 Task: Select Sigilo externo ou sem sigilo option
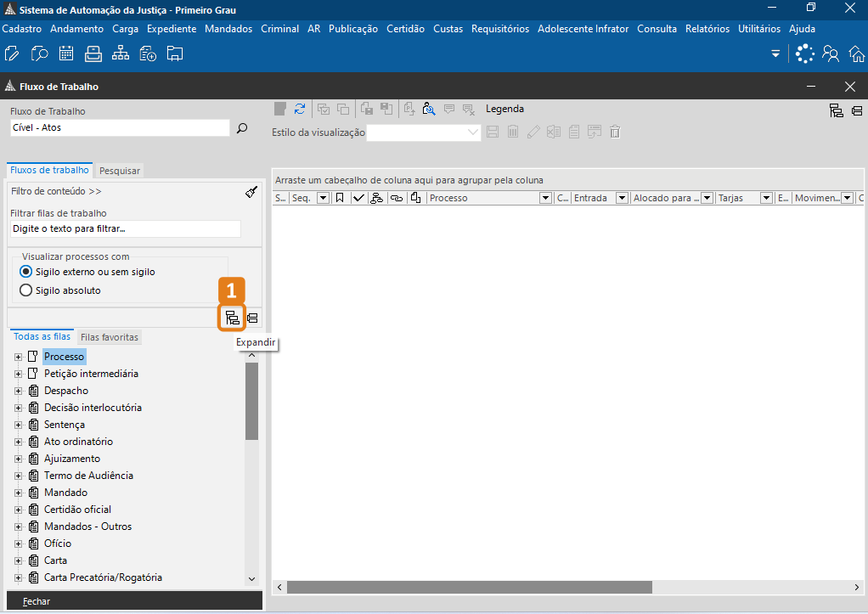point(26,272)
